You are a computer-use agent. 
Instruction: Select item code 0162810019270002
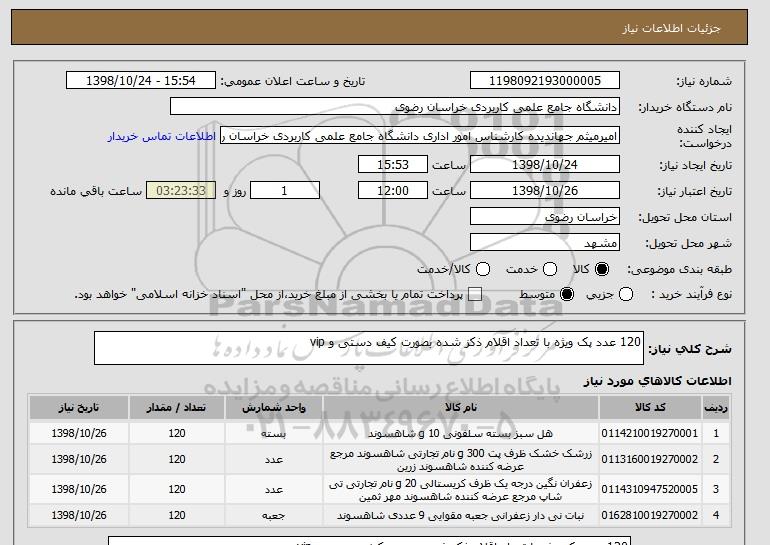pyautogui.click(x=650, y=515)
